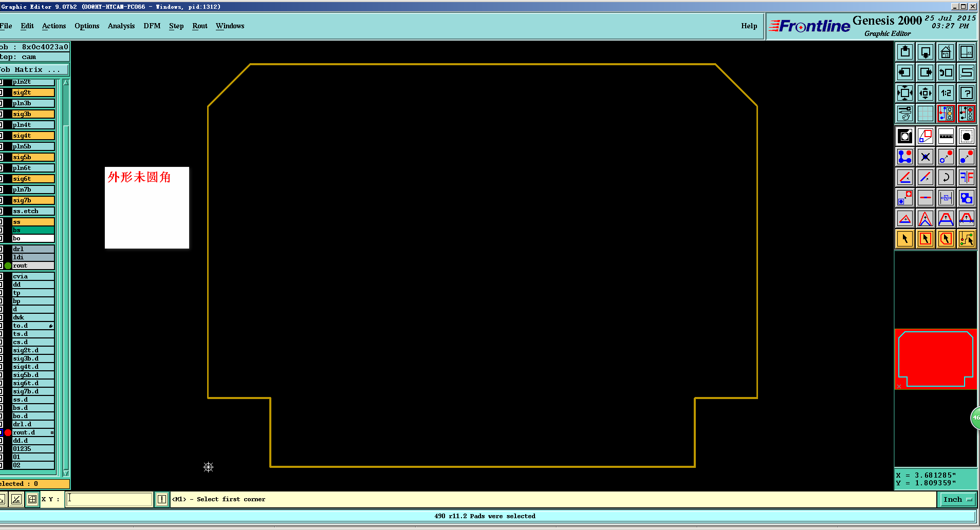Click the snap-to-grid icon in the bottom bar

coord(32,499)
